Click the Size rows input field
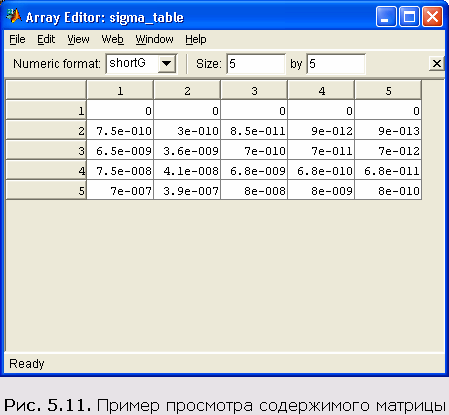Screen dimensions: 449x415 tap(256, 64)
